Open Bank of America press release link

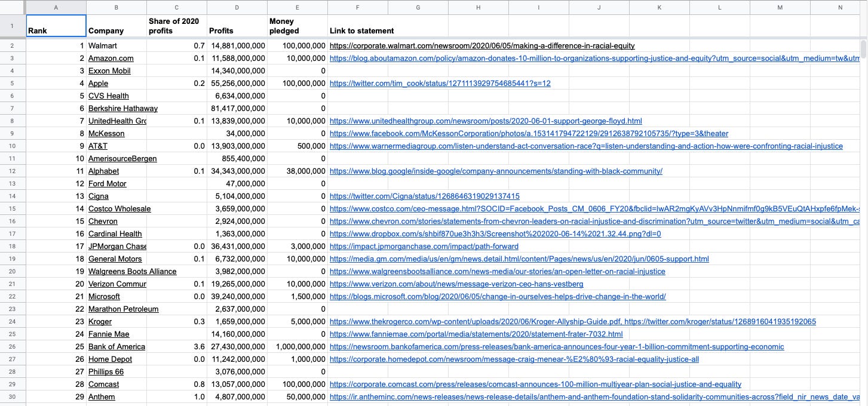(x=557, y=347)
